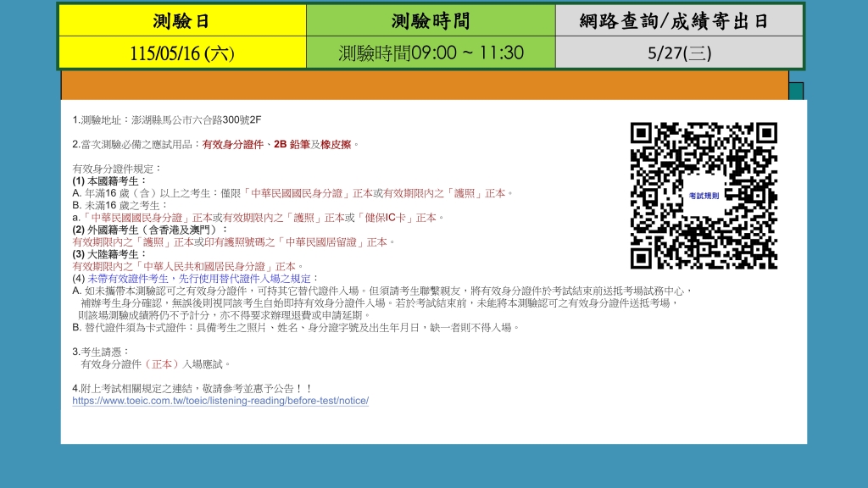The image size is (868, 488).
Task: Select the 測驗日 yellow header cell
Action: [x=183, y=21]
